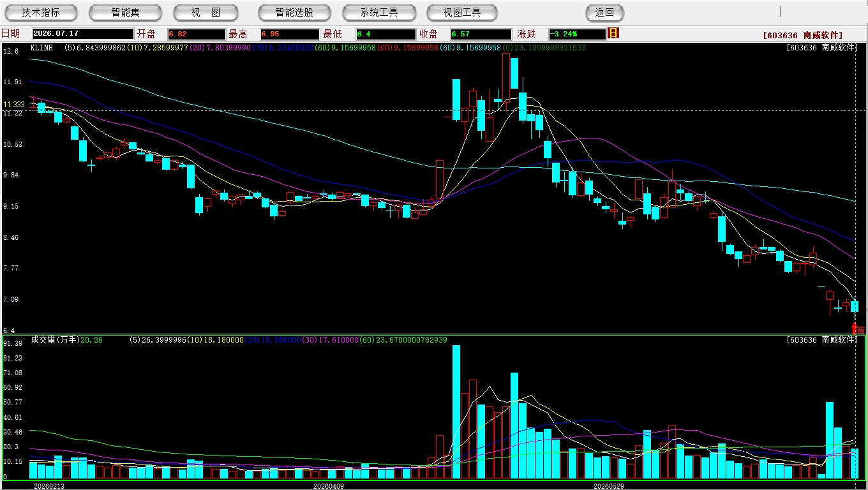Click the magenta MA (20)7.80399990 value
The width and height of the screenshot is (868, 490).
click(x=219, y=48)
